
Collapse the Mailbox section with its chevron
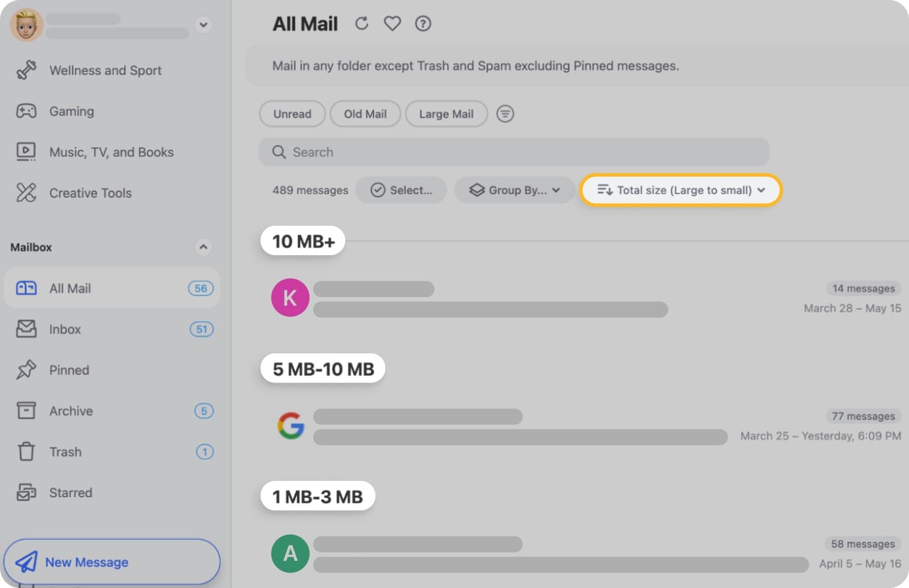pos(204,247)
